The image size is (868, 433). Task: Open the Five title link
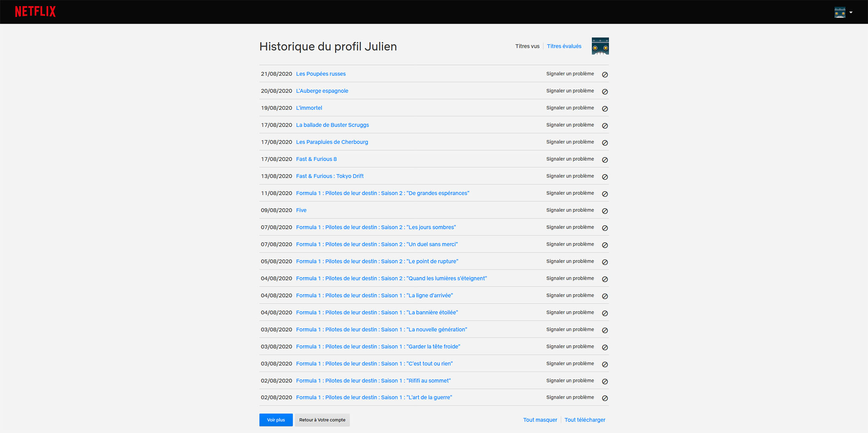click(301, 210)
